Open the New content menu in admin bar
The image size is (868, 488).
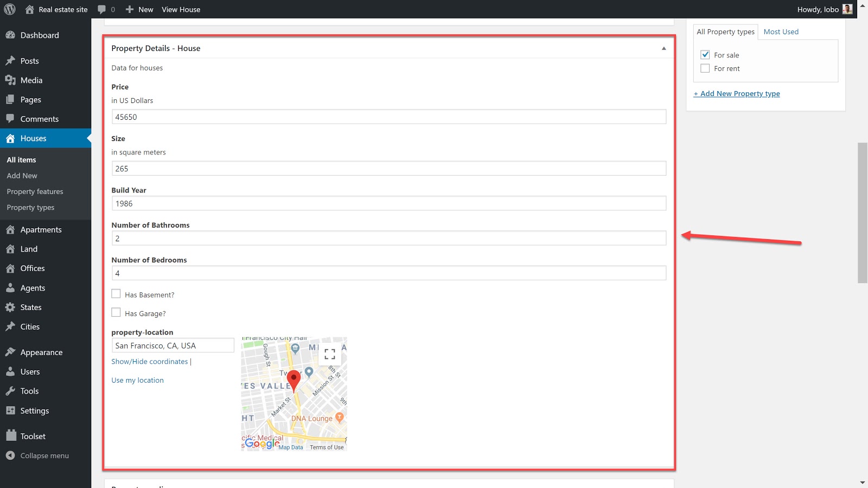(139, 9)
